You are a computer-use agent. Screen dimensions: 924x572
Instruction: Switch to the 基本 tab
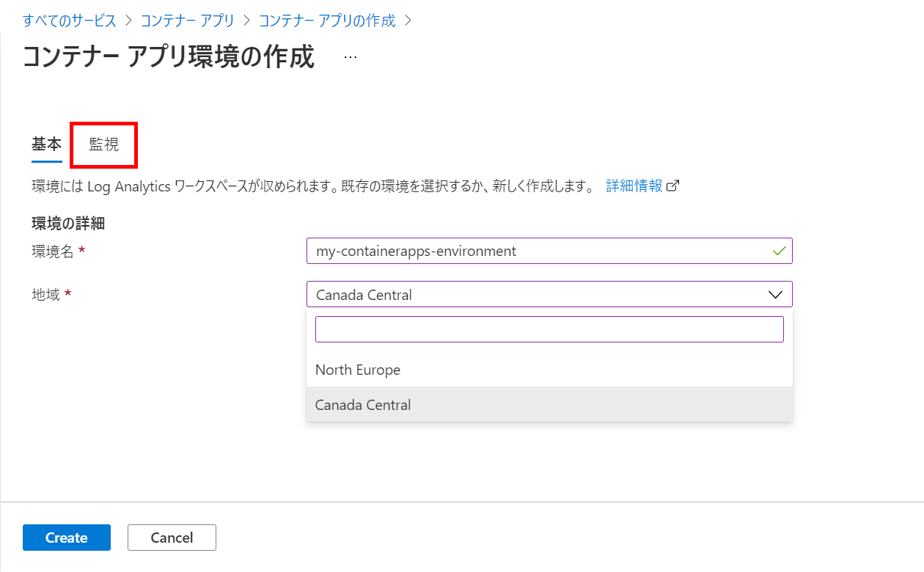47,144
